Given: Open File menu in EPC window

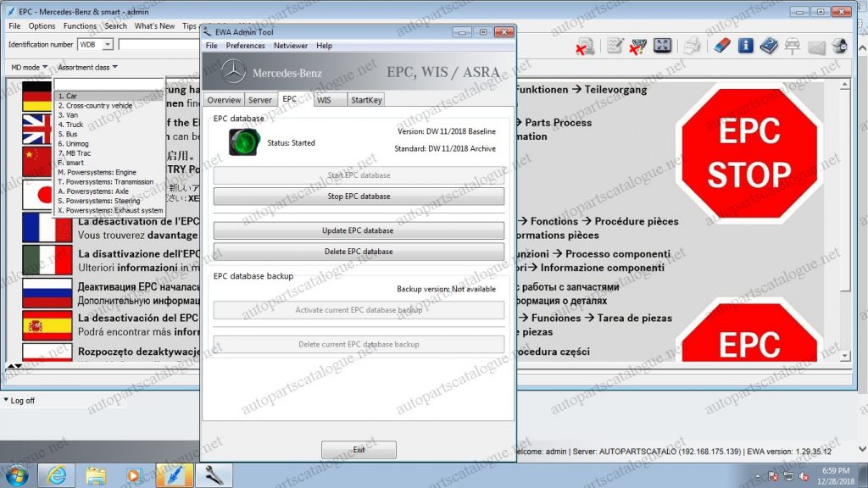Looking at the screenshot, I should pyautogui.click(x=14, y=25).
